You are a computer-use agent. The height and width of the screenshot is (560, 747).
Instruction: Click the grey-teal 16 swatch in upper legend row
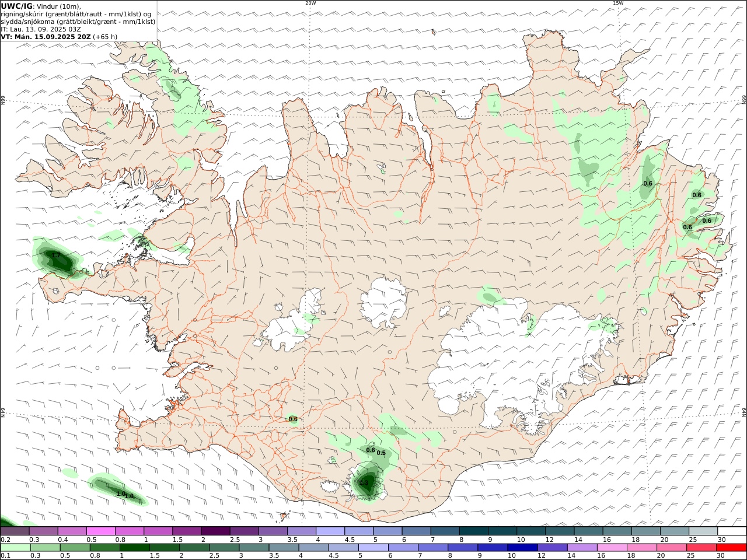(617, 531)
